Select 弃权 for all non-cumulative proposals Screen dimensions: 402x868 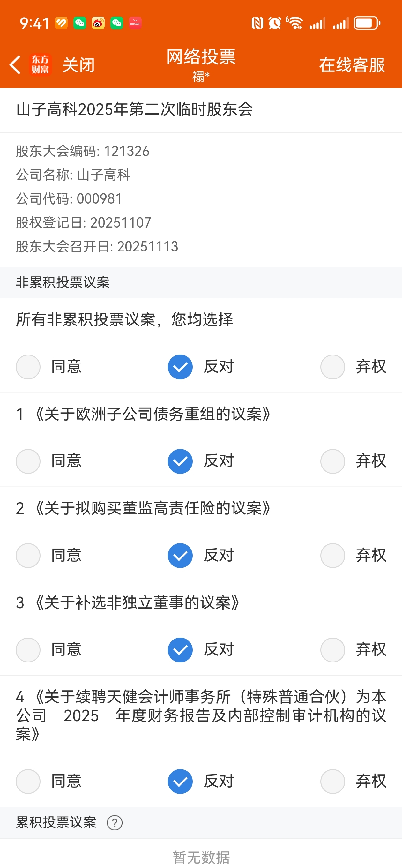coord(332,367)
